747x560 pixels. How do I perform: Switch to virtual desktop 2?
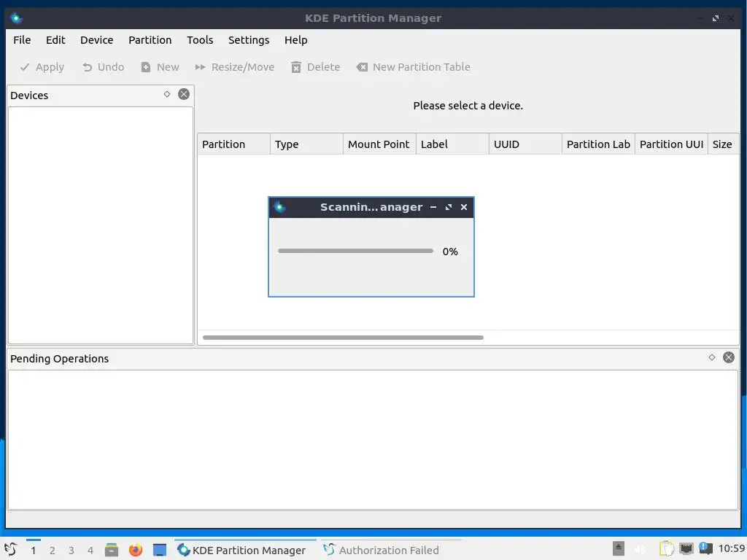[x=53, y=551]
